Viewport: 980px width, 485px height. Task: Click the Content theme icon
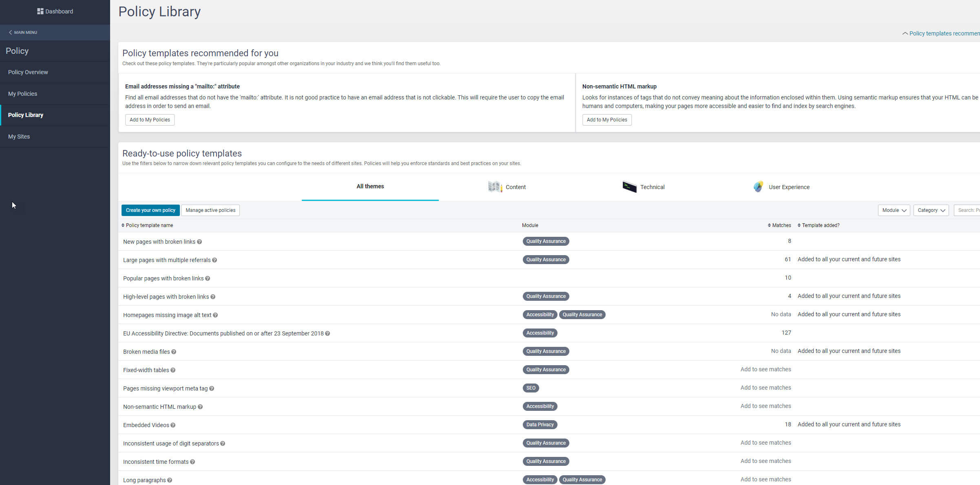(495, 187)
